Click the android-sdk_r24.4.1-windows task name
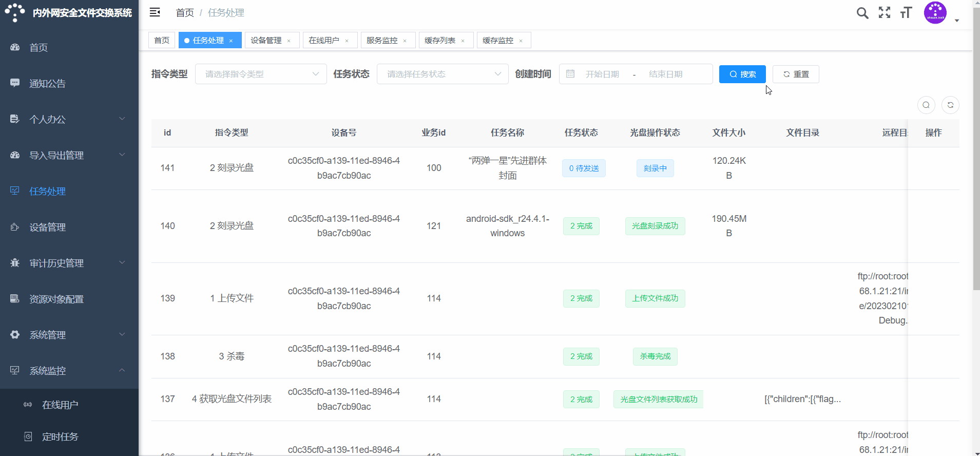The image size is (980, 456). pyautogui.click(x=508, y=226)
